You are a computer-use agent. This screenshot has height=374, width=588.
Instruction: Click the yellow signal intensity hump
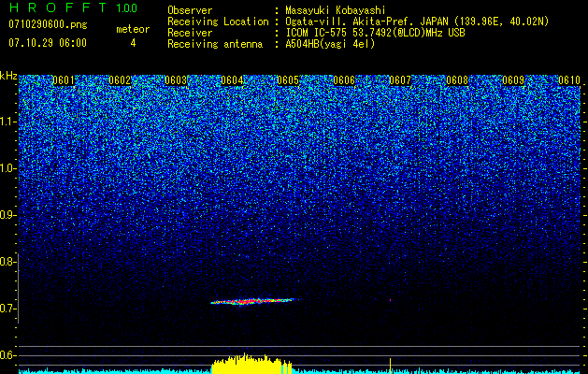(x=251, y=364)
